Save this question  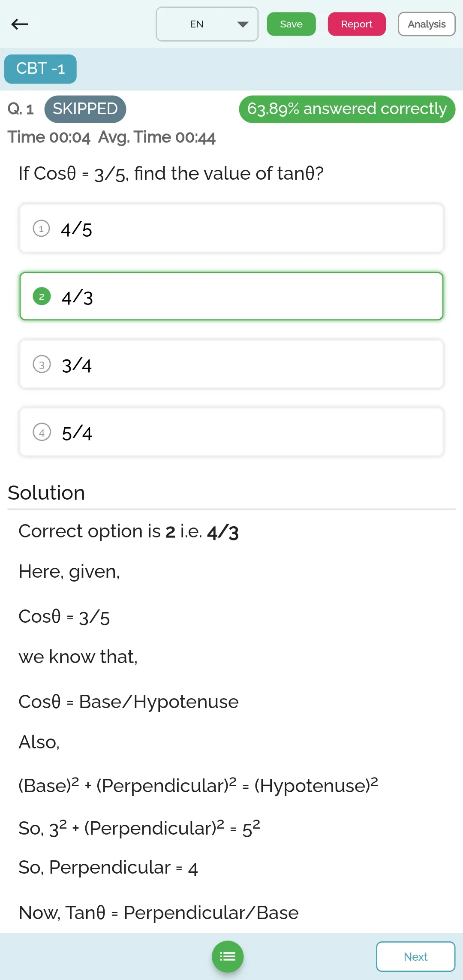[x=291, y=24]
